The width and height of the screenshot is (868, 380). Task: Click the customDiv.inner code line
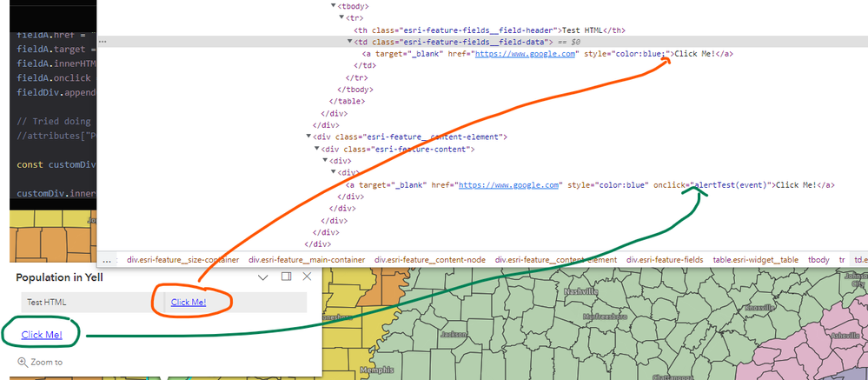coord(56,193)
